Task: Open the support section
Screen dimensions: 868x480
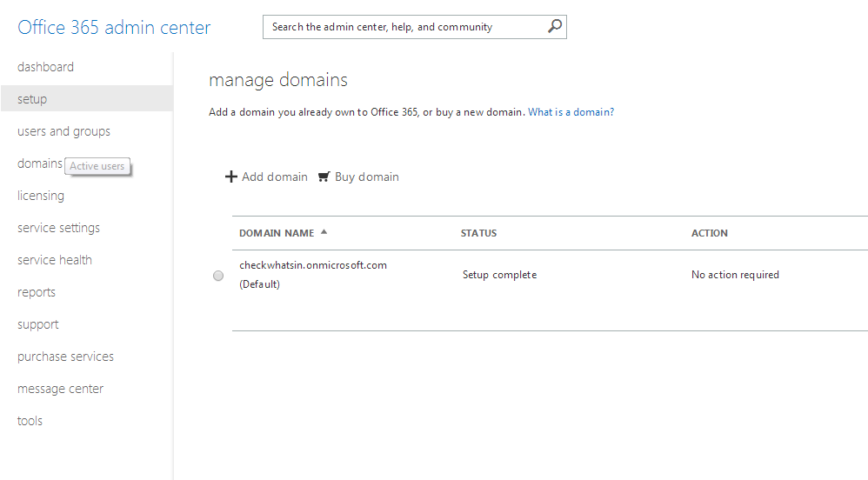Action: pos(37,324)
